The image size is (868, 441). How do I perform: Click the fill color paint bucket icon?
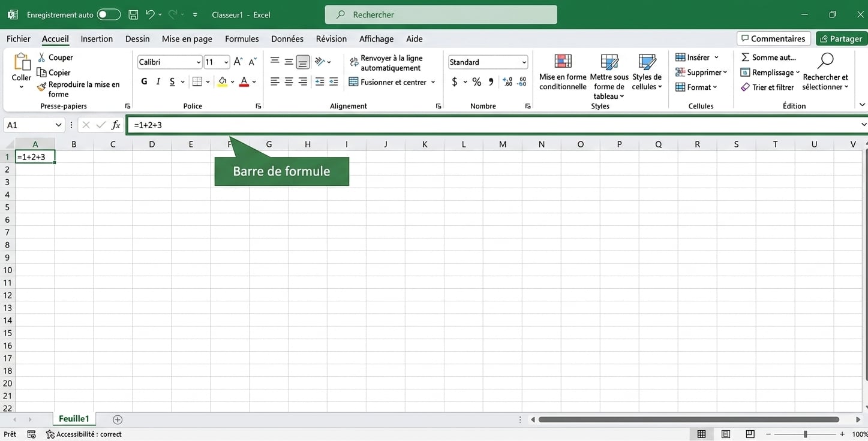(223, 81)
